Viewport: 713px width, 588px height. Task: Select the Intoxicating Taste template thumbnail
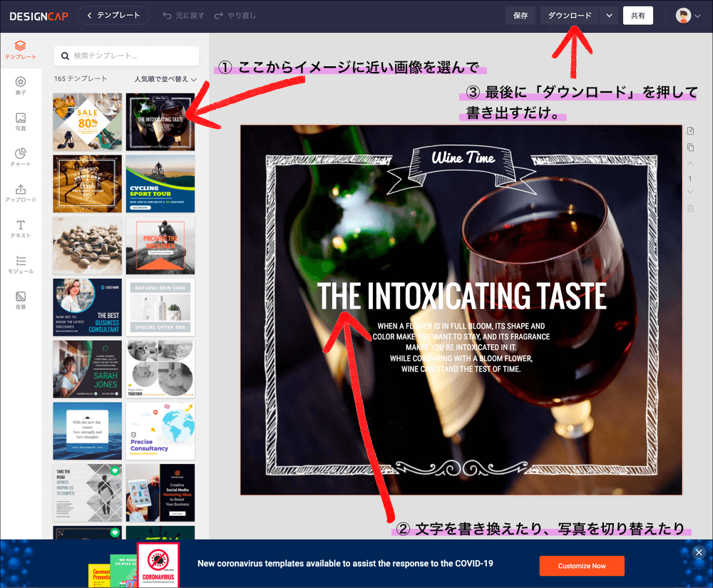160,122
